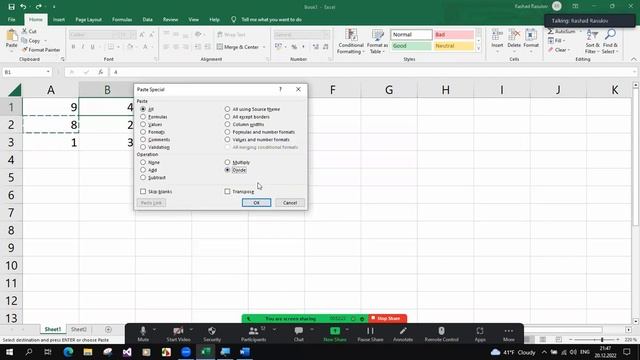Image resolution: width=640 pixels, height=360 pixels.
Task: Select the Formulas radio option
Action: (x=143, y=117)
